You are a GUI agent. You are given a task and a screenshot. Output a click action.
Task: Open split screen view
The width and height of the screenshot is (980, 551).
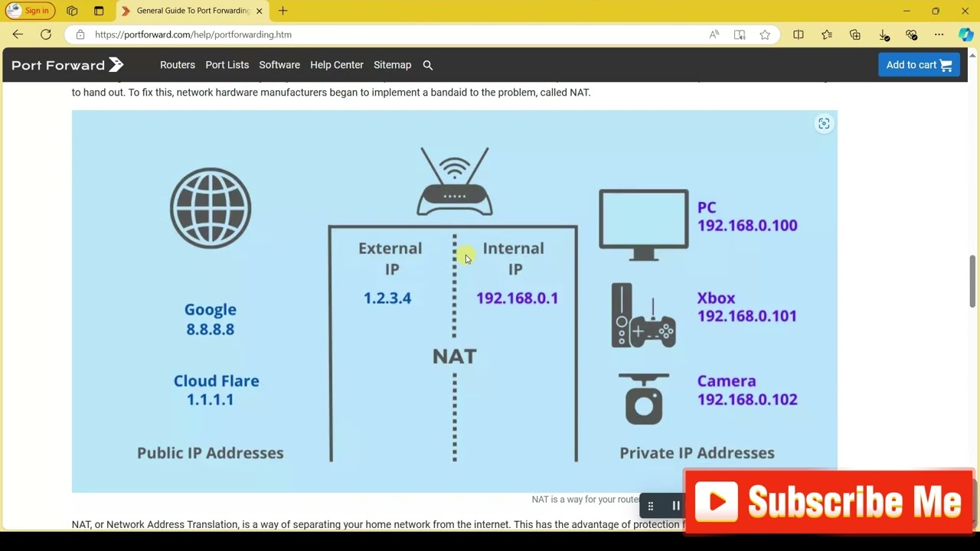(x=799, y=34)
